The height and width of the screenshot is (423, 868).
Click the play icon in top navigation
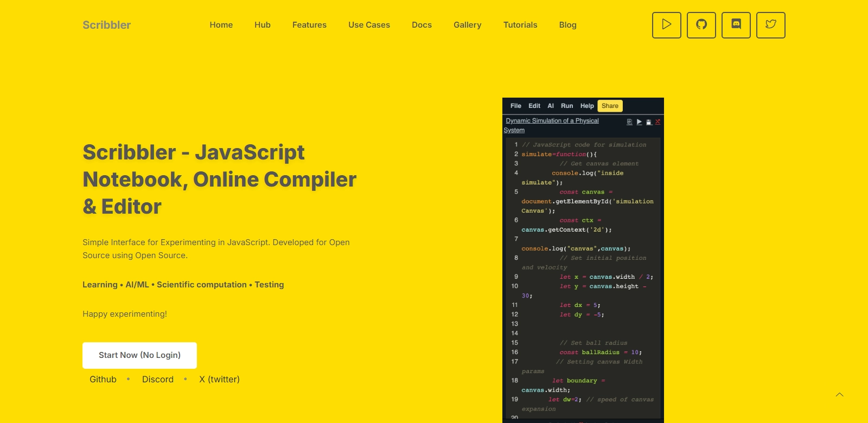pos(666,25)
